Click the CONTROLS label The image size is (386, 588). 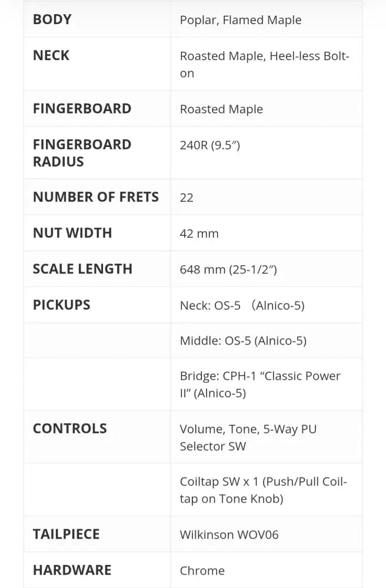click(x=70, y=428)
